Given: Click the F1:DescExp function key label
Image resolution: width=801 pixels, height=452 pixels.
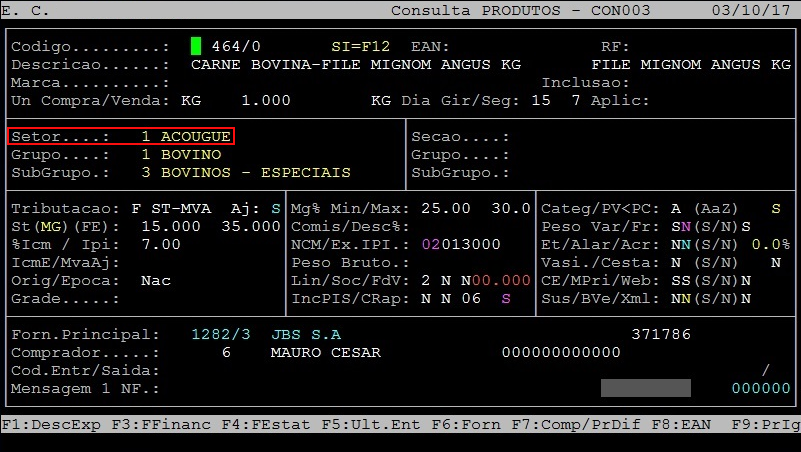Looking at the screenshot, I should click(x=51, y=425).
